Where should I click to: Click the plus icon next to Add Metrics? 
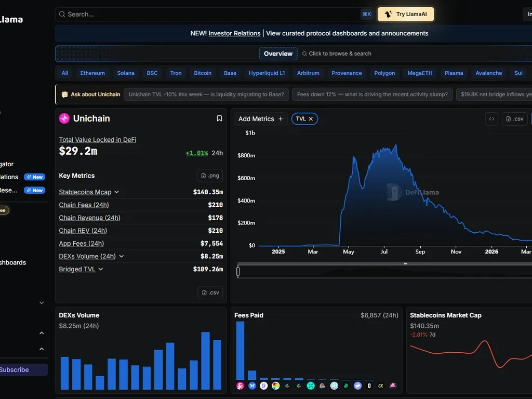tap(280, 119)
